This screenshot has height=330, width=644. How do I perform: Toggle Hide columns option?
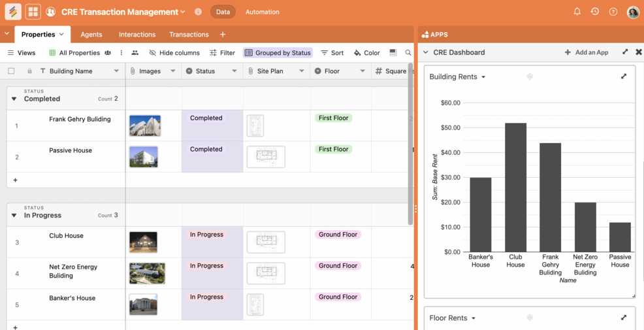[174, 53]
